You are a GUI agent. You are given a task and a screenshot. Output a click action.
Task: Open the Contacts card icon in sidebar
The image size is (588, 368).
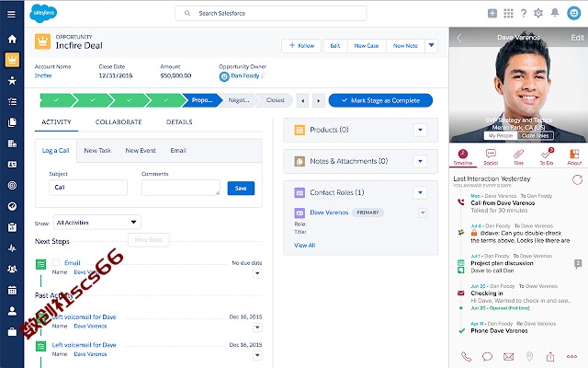click(12, 165)
